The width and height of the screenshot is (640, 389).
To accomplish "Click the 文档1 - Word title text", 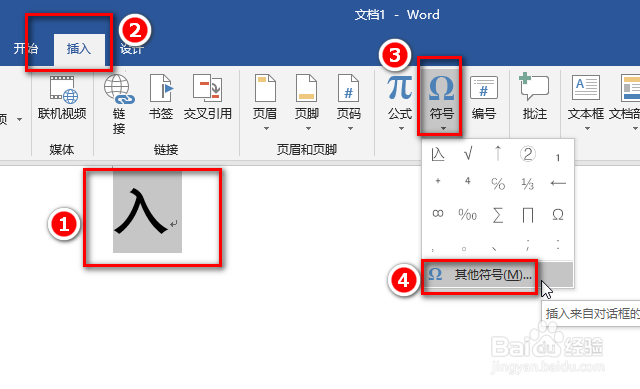I will pyautogui.click(x=397, y=15).
